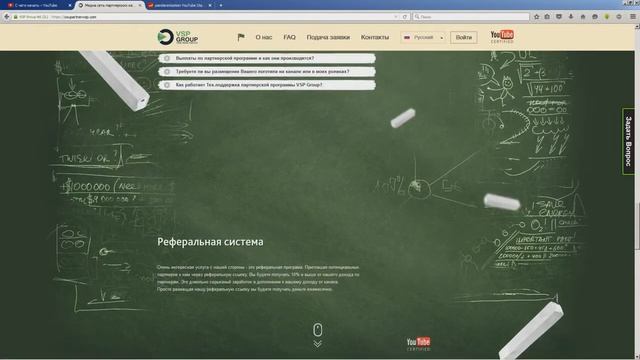Click the round gray extension icon before the menu
Viewport: 640px width, 360px height.
(619, 17)
